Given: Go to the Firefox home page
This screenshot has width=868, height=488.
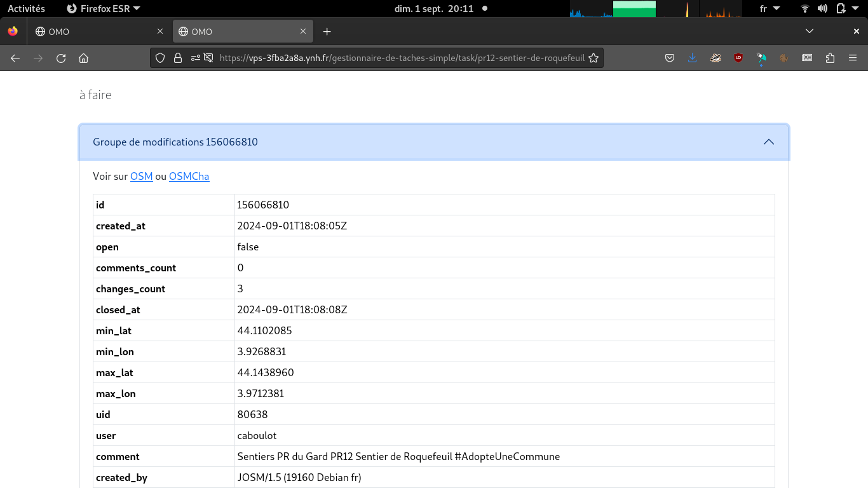Looking at the screenshot, I should pos(83,58).
